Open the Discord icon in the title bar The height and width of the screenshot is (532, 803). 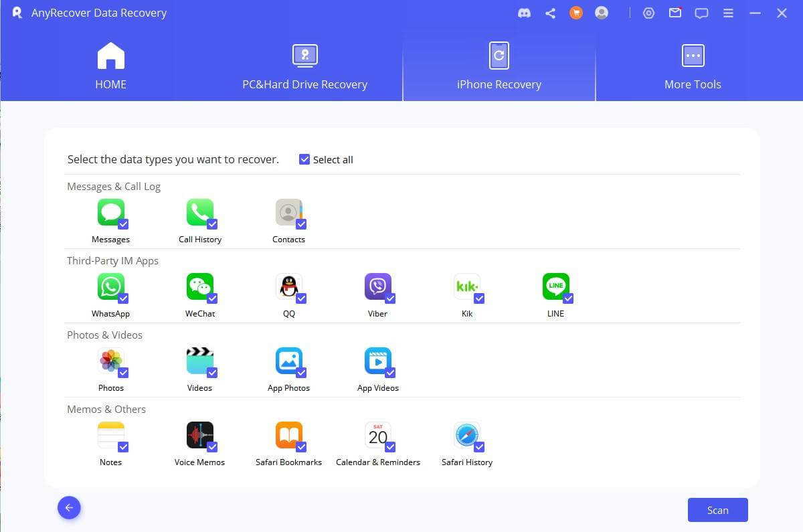coord(524,13)
